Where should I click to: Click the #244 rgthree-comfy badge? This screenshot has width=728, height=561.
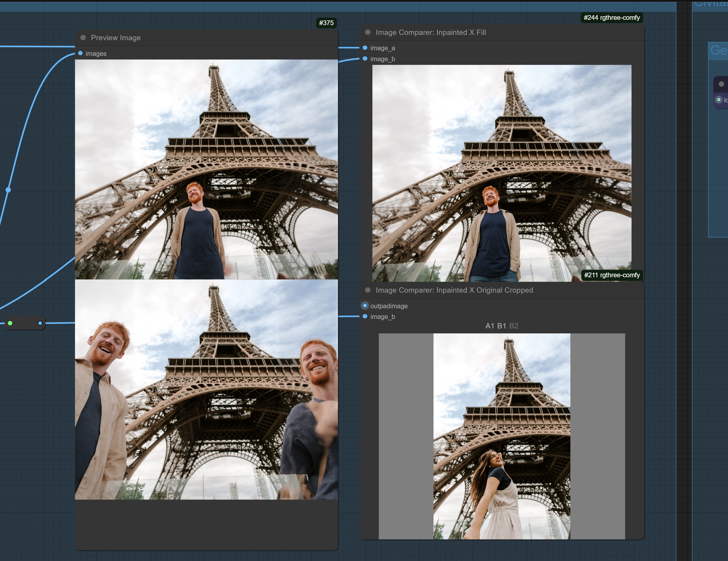tap(611, 18)
